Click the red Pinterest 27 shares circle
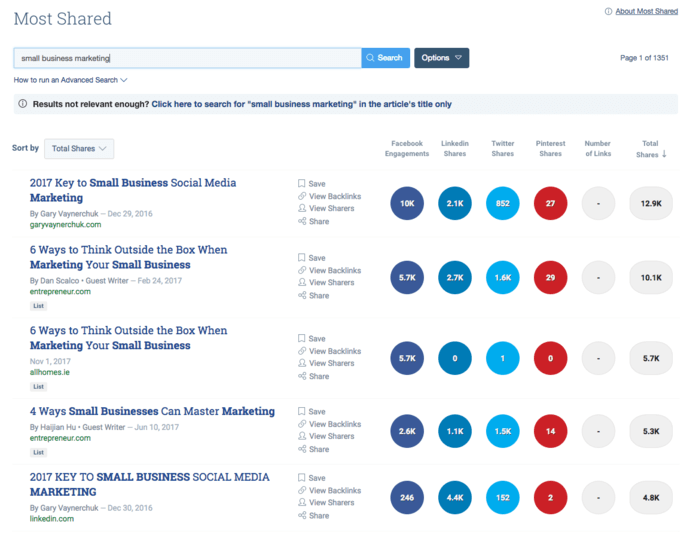 [x=550, y=203]
